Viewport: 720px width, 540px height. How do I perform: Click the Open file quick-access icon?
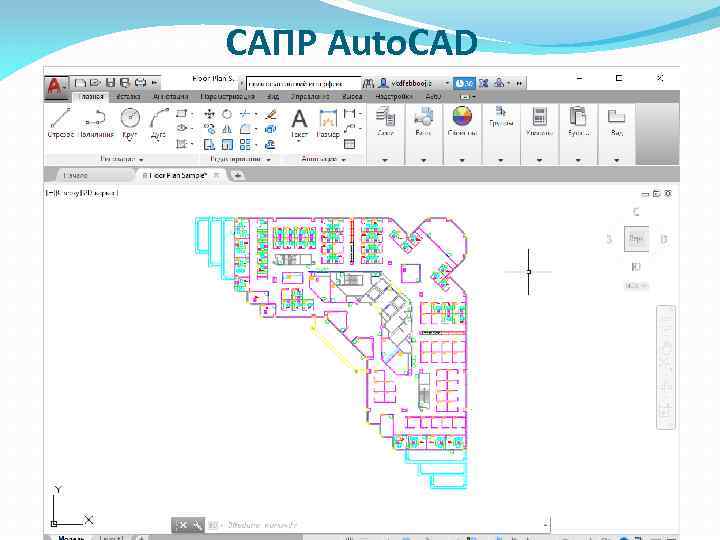point(95,83)
